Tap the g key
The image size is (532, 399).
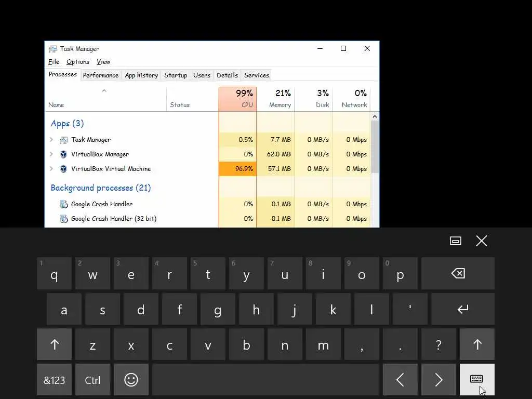click(218, 309)
